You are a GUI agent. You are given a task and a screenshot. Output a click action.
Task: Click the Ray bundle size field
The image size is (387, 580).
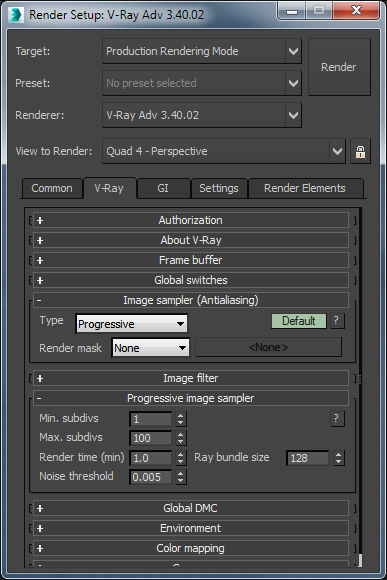click(308, 458)
